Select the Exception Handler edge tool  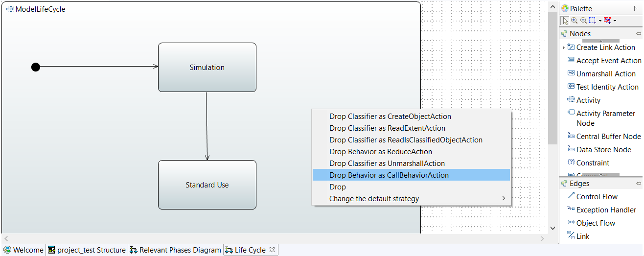tap(602, 210)
